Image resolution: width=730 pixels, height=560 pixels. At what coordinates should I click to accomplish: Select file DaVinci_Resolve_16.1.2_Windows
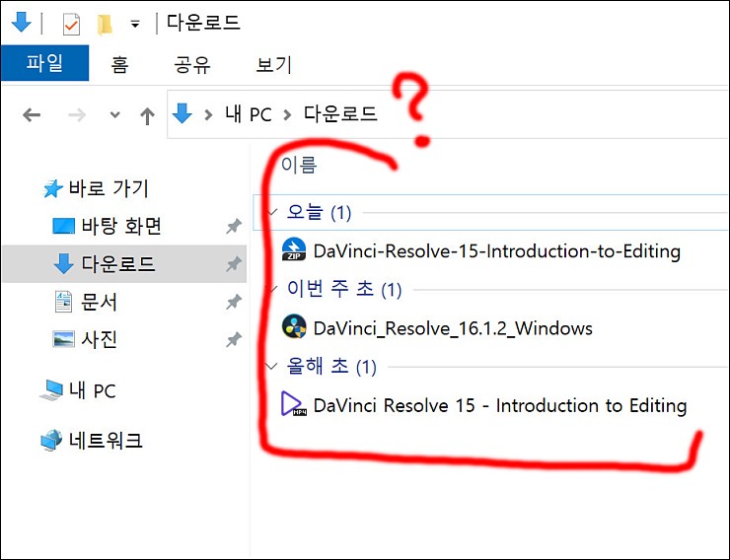(x=453, y=328)
